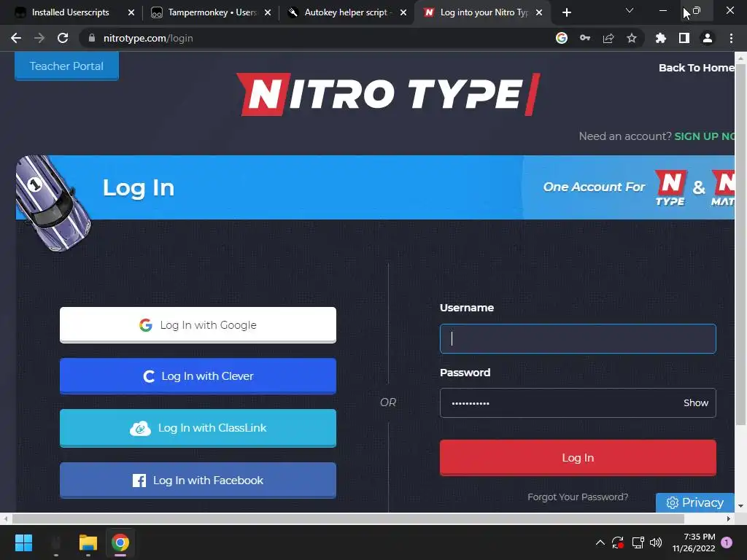The width and height of the screenshot is (747, 560).
Task: Select the Log into your Nitro Type tab
Action: 484,12
